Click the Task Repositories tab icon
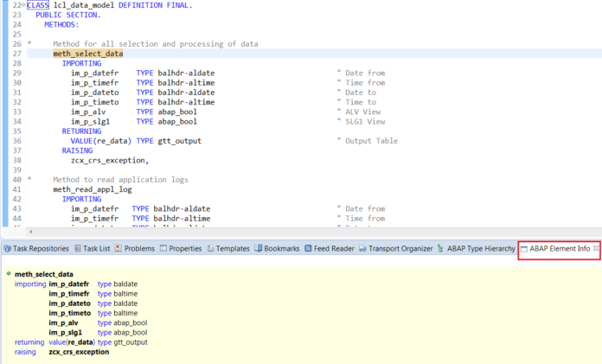Image resolution: width=602 pixels, height=364 pixels. [7, 248]
